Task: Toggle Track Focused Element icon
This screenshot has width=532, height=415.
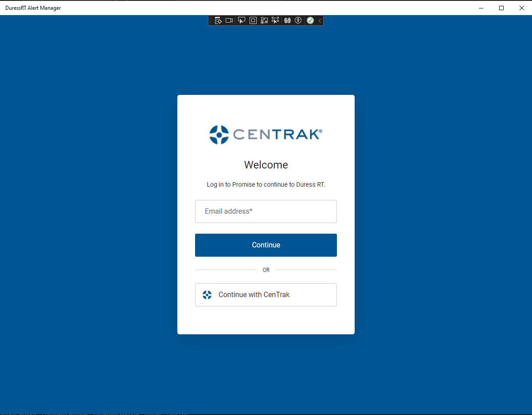Action: [275, 20]
